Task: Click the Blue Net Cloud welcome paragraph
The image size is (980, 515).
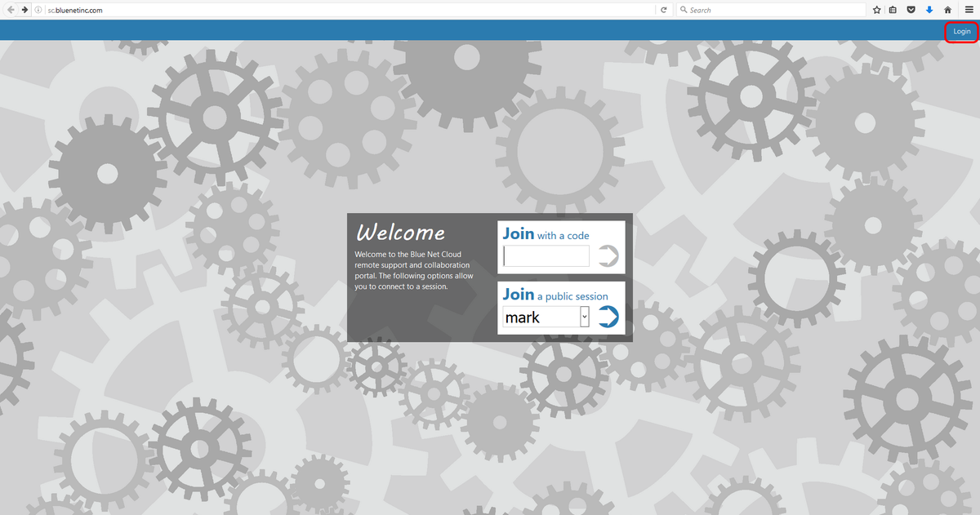Action: 414,270
